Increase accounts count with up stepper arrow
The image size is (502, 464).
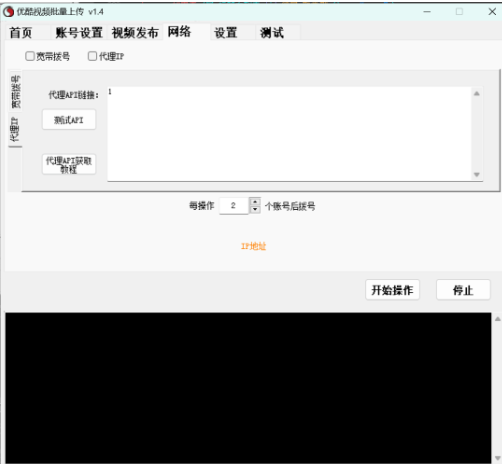(255, 202)
